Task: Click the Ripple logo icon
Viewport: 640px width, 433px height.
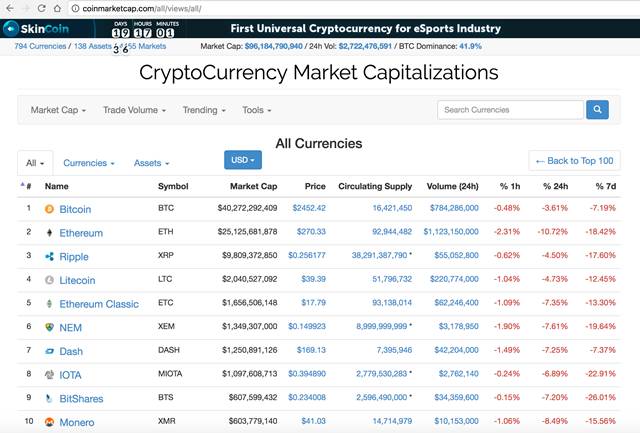Action: (x=49, y=256)
